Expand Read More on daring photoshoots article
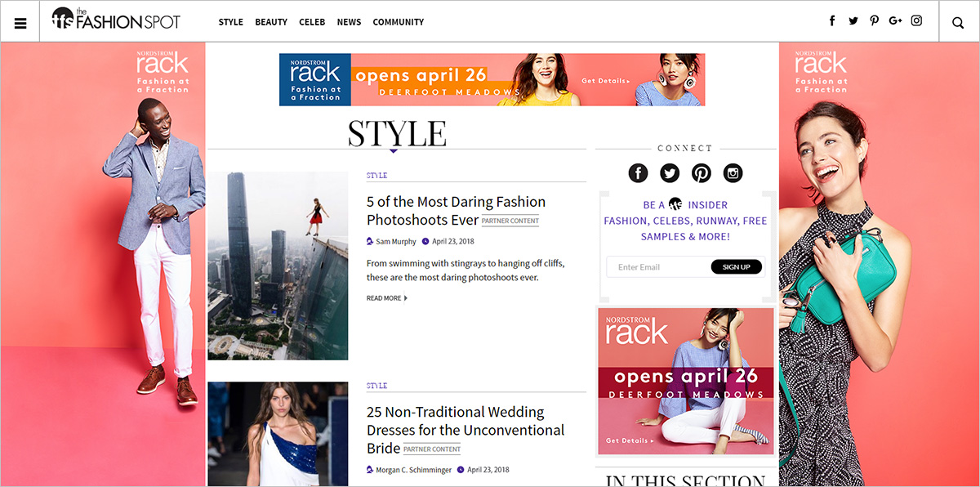This screenshot has width=980, height=487. (x=386, y=298)
